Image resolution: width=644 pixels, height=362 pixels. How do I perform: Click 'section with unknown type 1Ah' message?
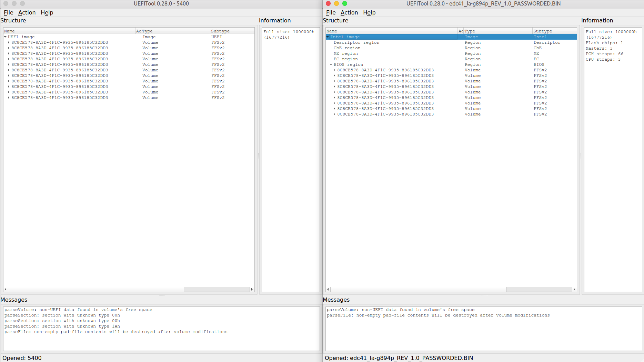[x=62, y=326]
